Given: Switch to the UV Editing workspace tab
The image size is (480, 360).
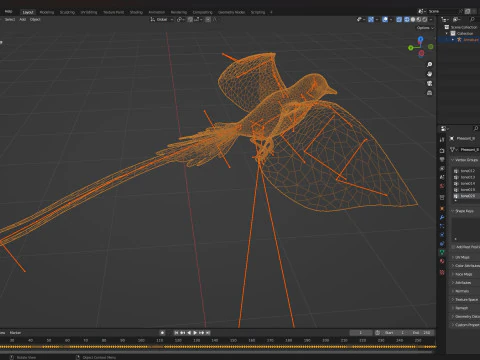Looking at the screenshot, I should coord(89,12).
